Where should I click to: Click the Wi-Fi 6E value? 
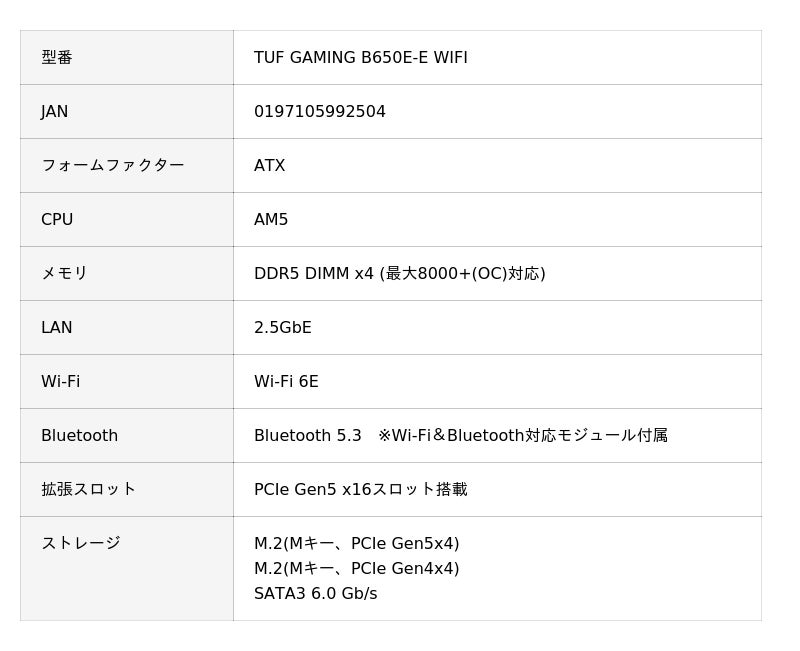click(x=286, y=382)
